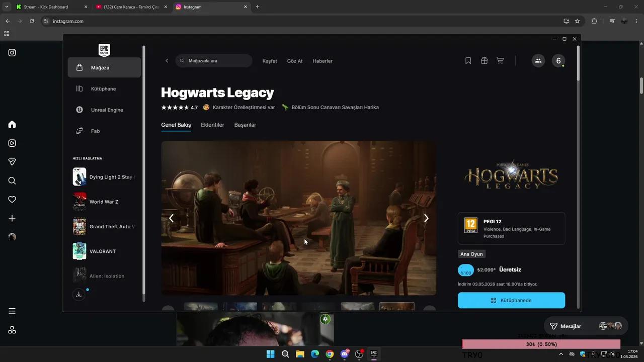Bookmark this page with star icon
This screenshot has height=362, width=644.
(x=577, y=21)
